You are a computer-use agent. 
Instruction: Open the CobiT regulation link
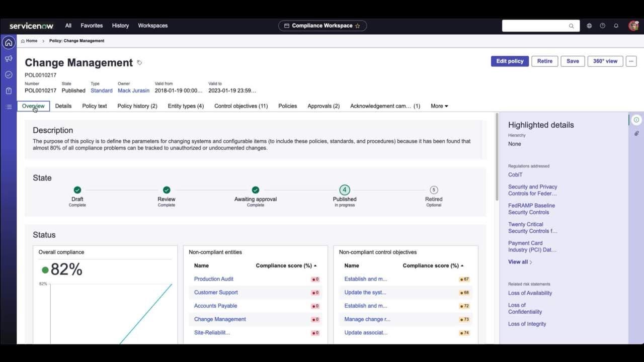click(515, 175)
